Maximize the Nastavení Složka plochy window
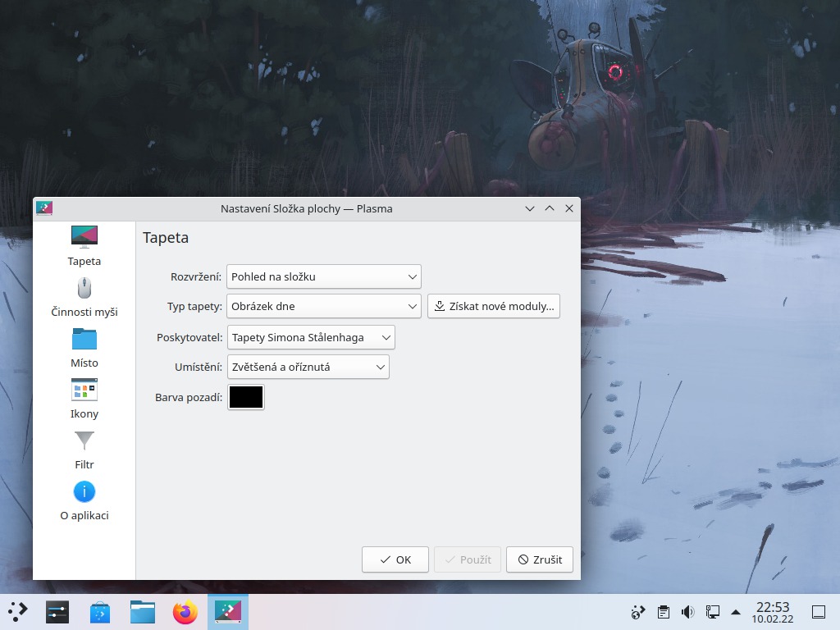Image resolution: width=840 pixels, height=630 pixels. (x=550, y=208)
